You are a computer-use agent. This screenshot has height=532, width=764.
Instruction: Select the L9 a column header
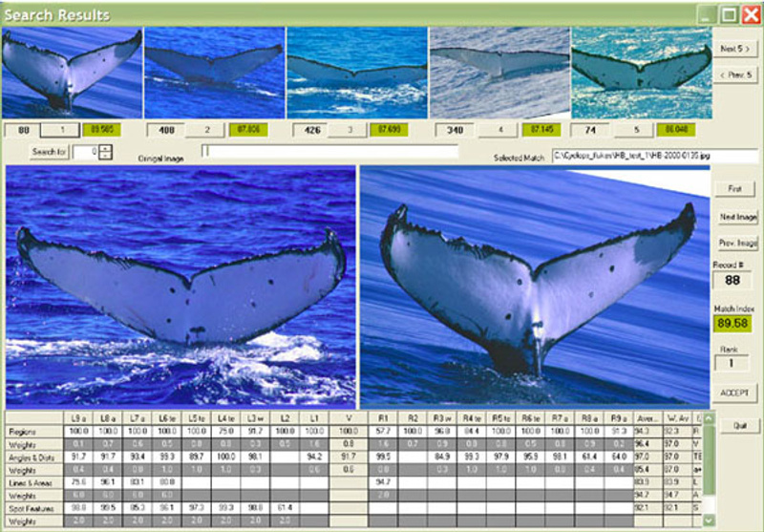78,418
